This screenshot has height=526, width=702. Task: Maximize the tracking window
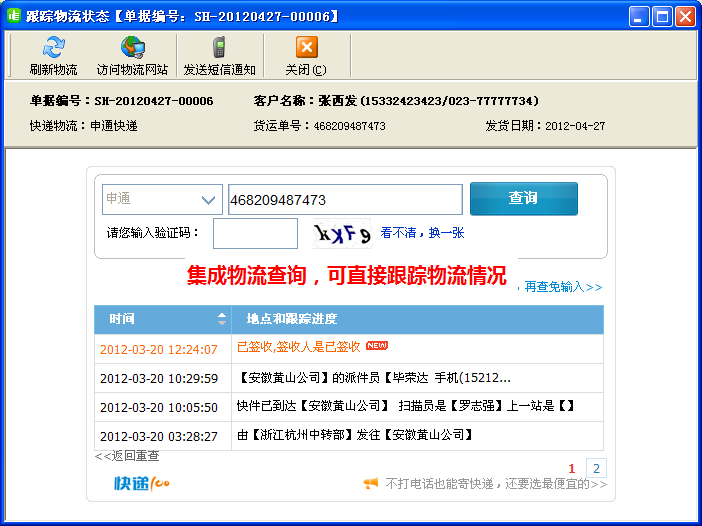(x=662, y=16)
